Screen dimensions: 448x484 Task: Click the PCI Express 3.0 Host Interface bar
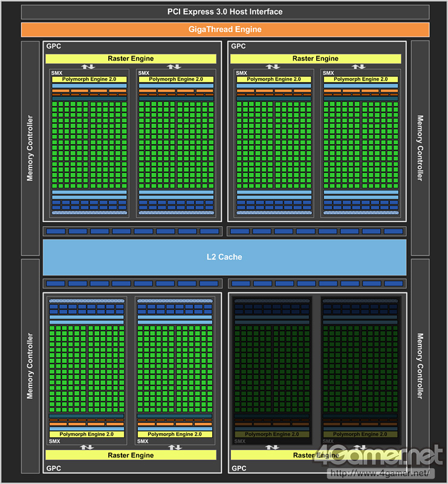226,11
